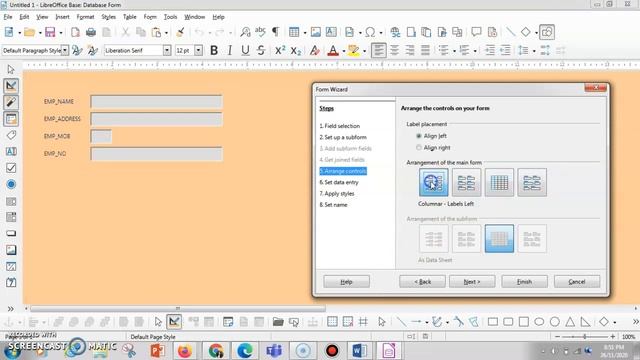
Task: Open Firefox from the taskbar
Action: pos(184,351)
